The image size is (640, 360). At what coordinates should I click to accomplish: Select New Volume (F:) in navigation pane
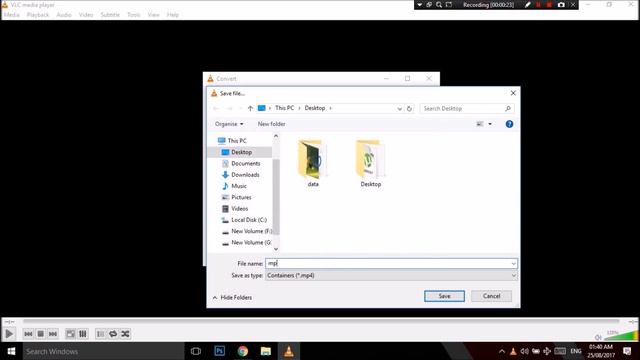click(x=251, y=231)
